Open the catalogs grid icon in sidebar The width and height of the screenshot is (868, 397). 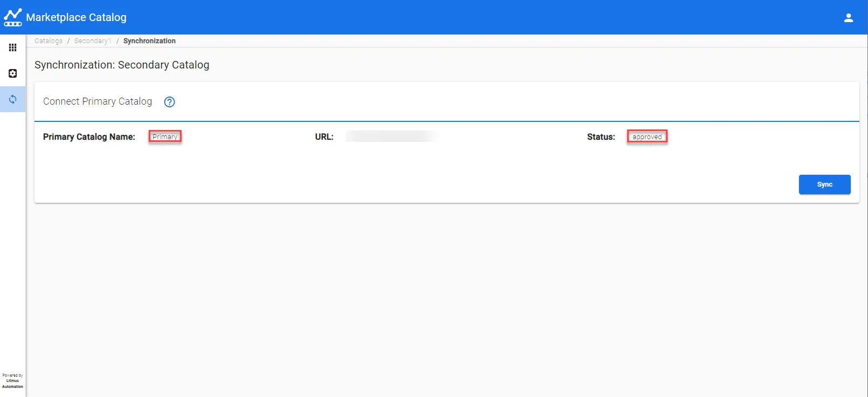tap(13, 47)
